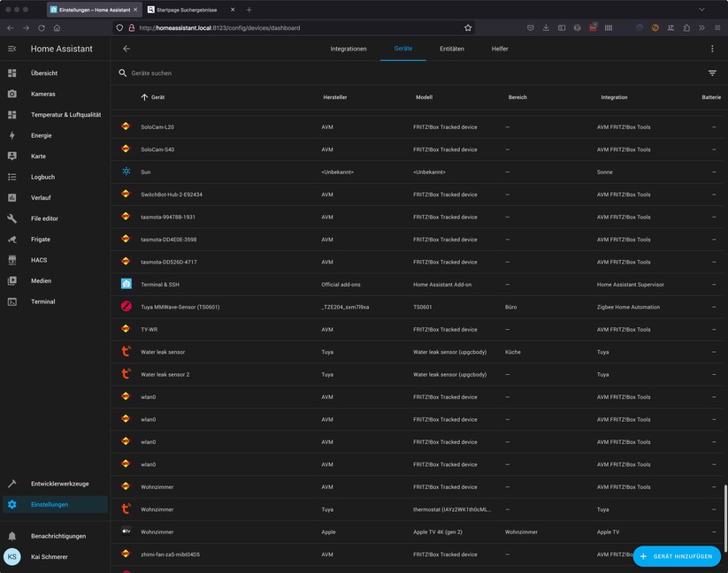Image resolution: width=728 pixels, height=573 pixels.
Task: Switch to the Integrationen tab
Action: click(x=349, y=49)
